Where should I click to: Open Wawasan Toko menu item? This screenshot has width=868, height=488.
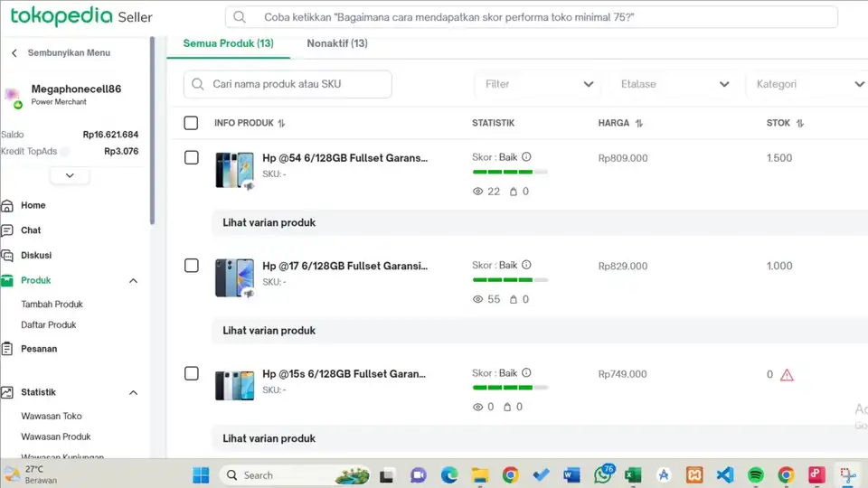point(52,416)
